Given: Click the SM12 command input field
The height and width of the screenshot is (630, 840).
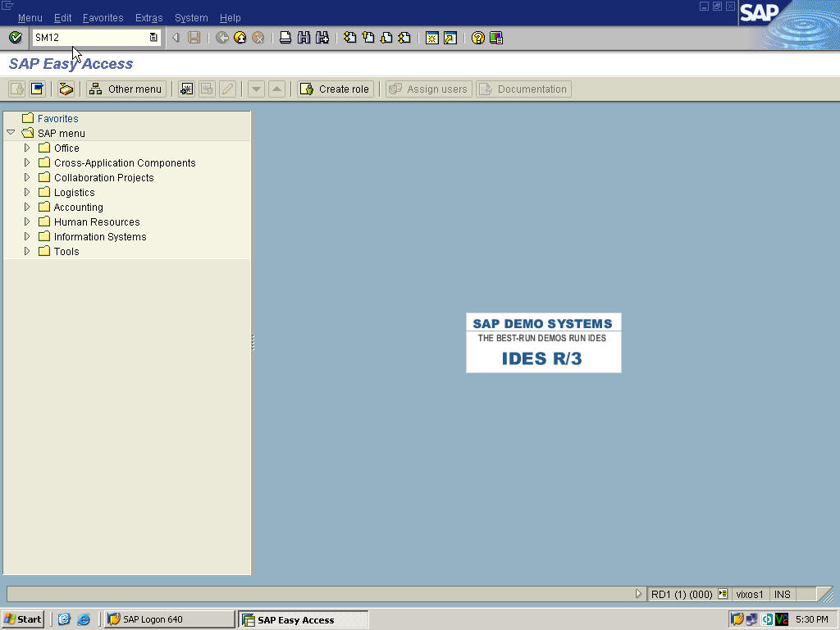Looking at the screenshot, I should click(90, 37).
